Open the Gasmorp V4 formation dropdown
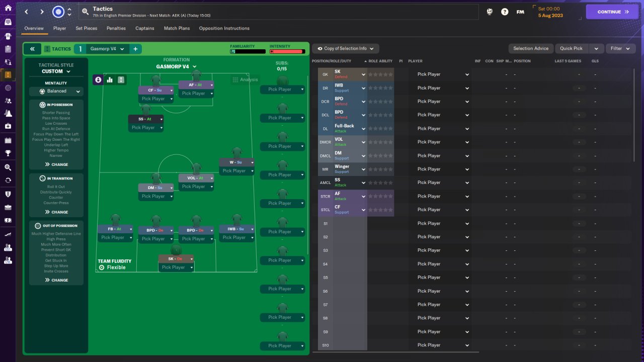This screenshot has width=644, height=362. point(176,66)
